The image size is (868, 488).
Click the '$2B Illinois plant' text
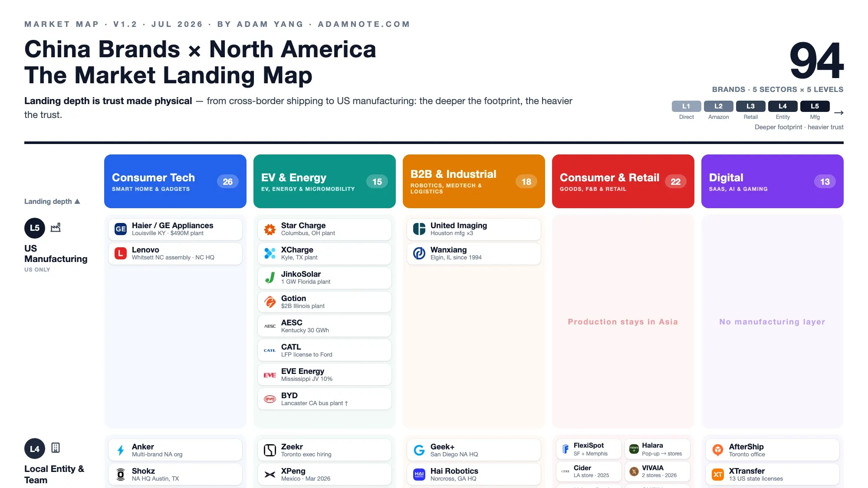click(303, 306)
